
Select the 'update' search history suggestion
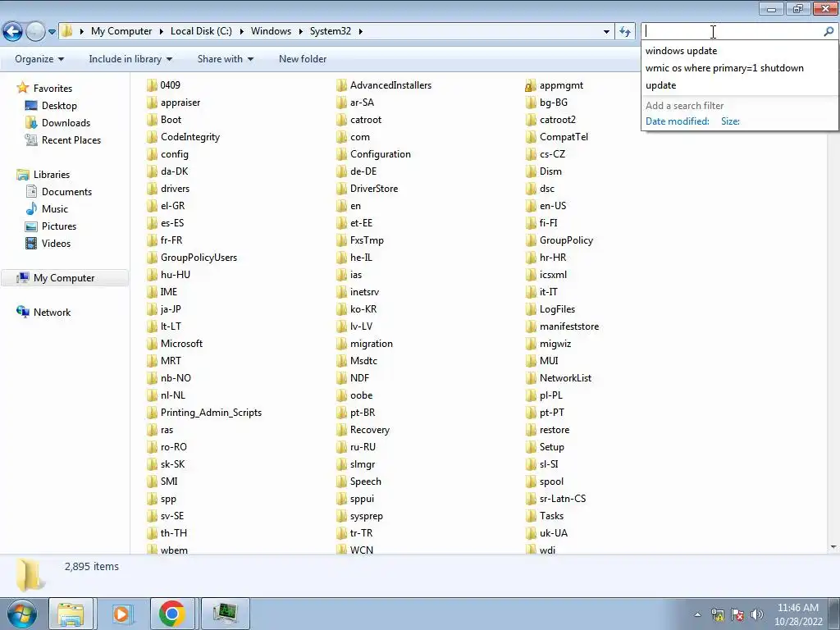click(739, 85)
